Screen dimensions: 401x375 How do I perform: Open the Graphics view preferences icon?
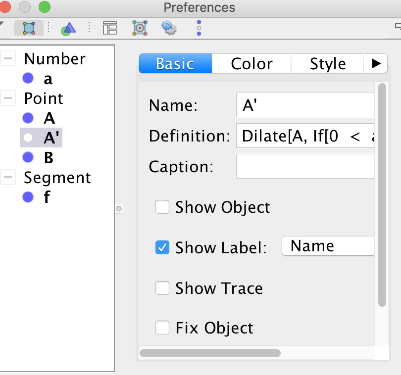(x=69, y=29)
